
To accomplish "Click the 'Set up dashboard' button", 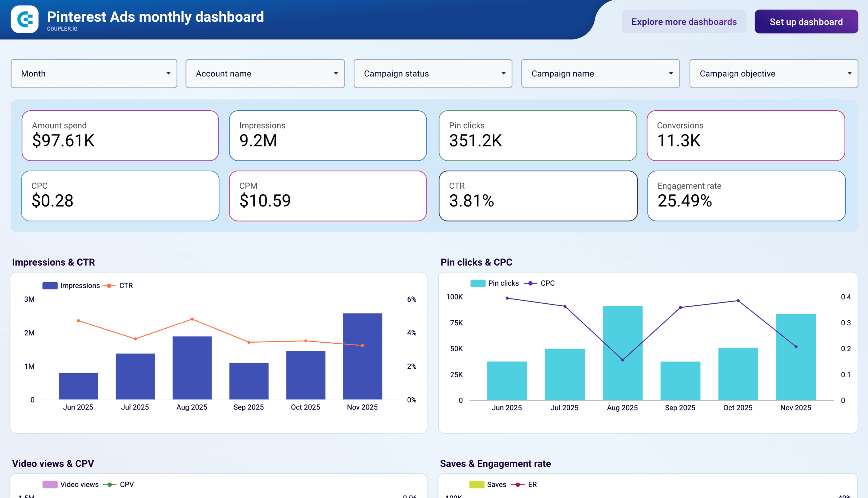I will pyautogui.click(x=806, y=22).
